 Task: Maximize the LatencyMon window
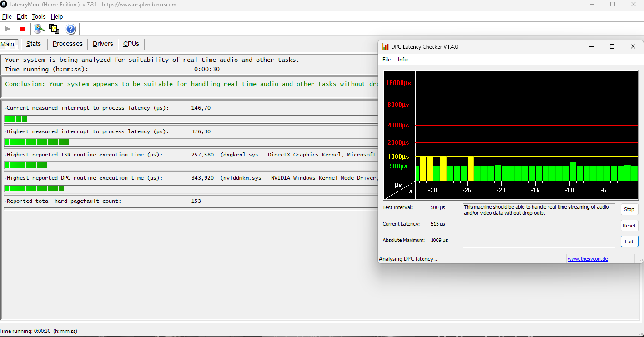pos(613,5)
